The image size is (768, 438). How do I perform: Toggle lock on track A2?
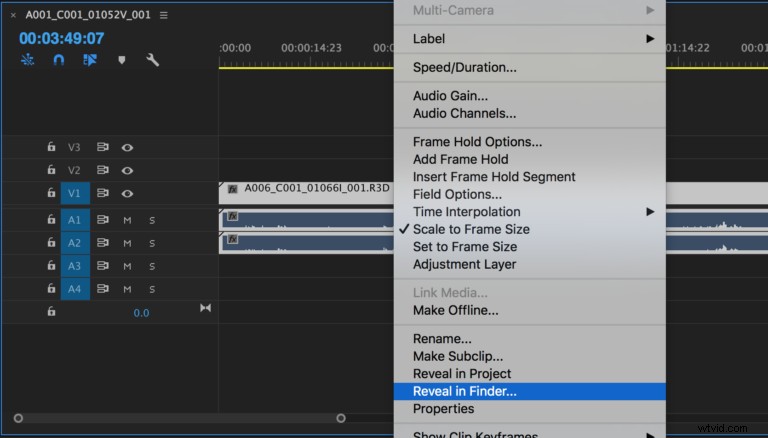pyautogui.click(x=51, y=242)
